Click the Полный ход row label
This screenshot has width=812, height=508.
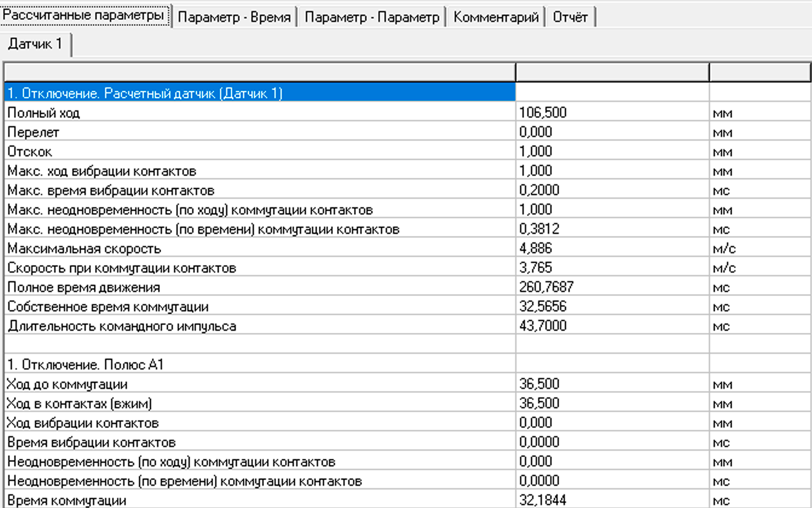(44, 113)
